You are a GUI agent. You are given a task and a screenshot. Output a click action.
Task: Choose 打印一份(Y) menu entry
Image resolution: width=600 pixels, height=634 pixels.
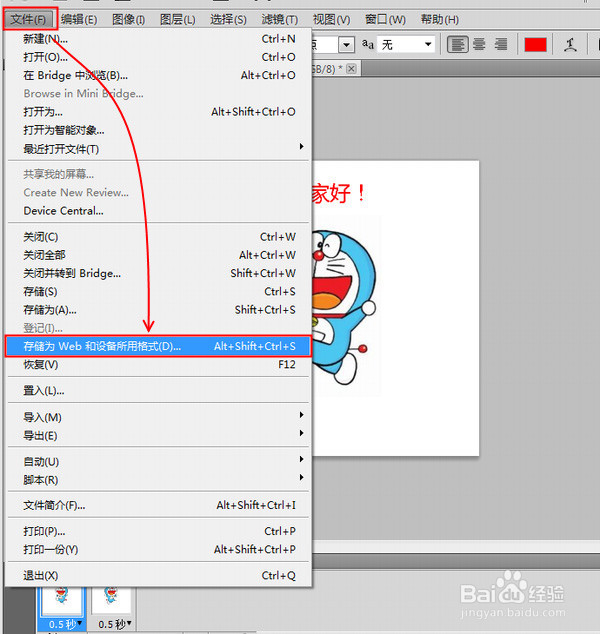158,549
